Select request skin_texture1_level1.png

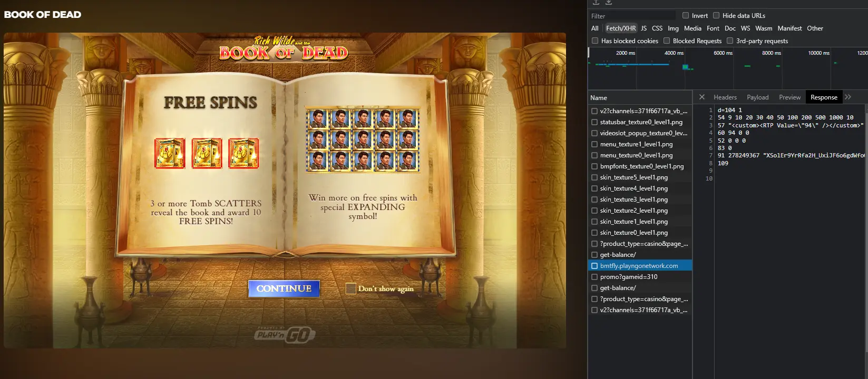(x=640, y=222)
